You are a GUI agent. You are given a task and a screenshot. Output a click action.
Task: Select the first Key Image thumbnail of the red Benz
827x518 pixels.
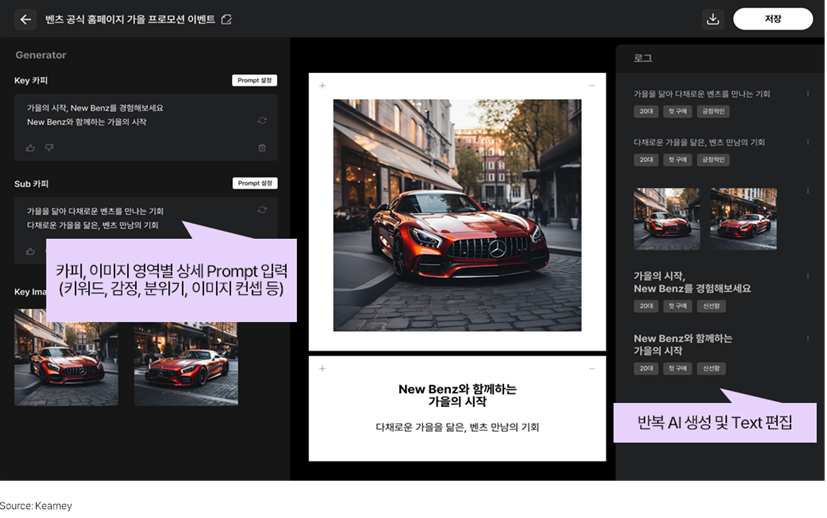click(66, 357)
